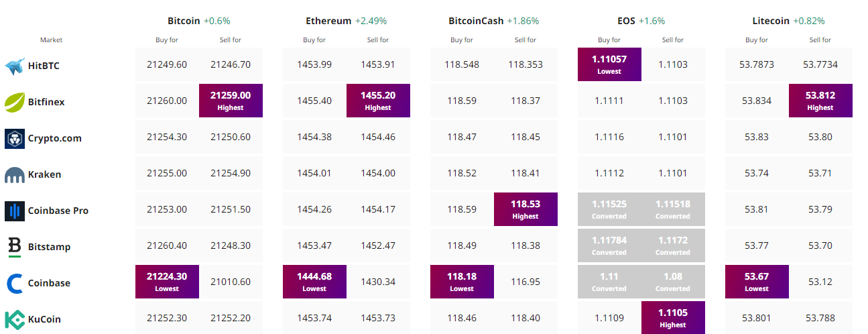Screen dimensions: 868x334
Task: Click Coinbase lowest Bitcoin buy price 21224.30
Action: click(x=167, y=282)
